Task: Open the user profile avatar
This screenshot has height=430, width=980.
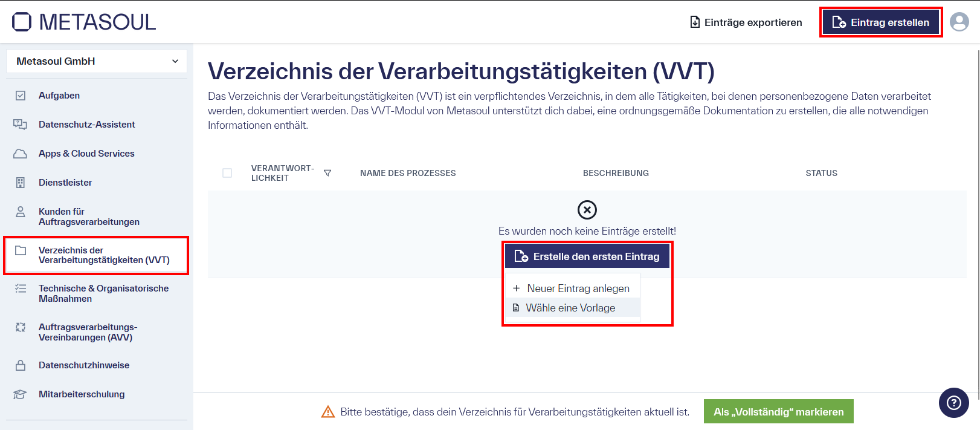Action: pos(959,22)
